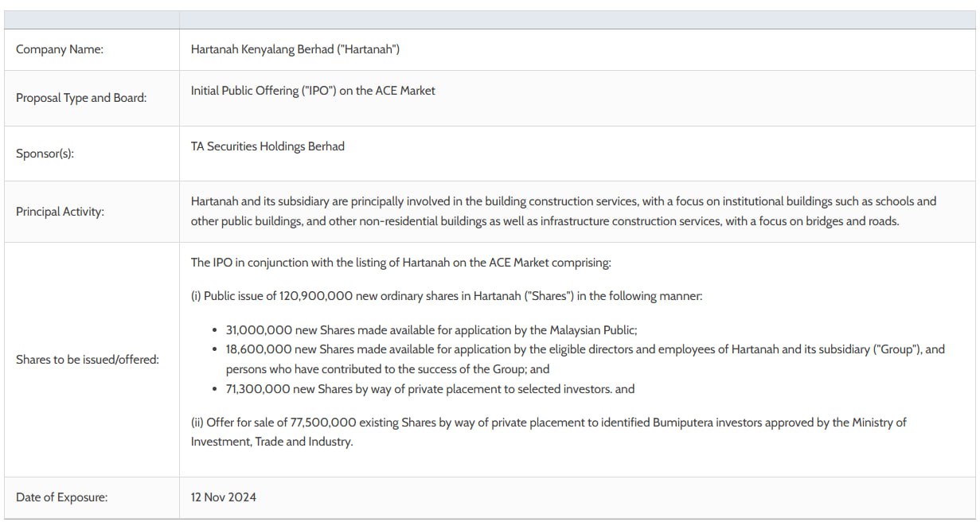Screen dimensions: 980x526
Task: Select the 'Proposal Type and Board:' label
Action: point(81,98)
